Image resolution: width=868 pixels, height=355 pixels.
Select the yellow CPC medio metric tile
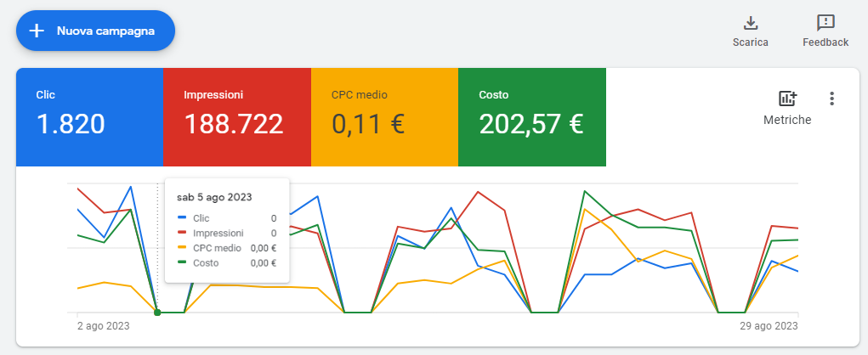[384, 117]
